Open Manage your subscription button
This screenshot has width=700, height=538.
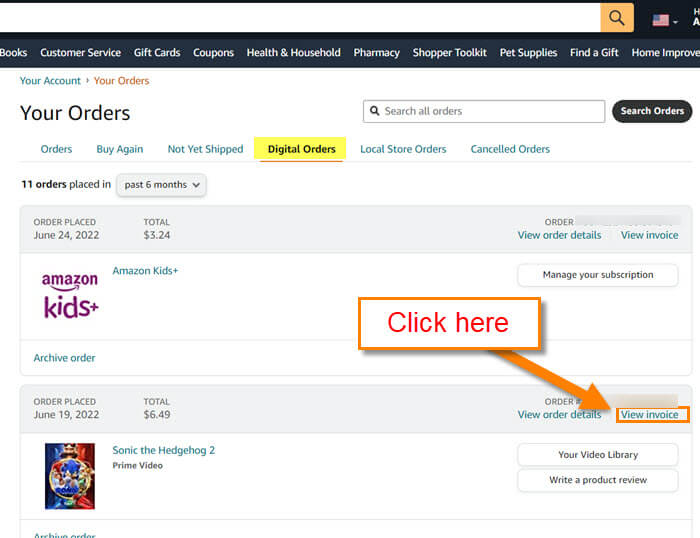click(598, 275)
